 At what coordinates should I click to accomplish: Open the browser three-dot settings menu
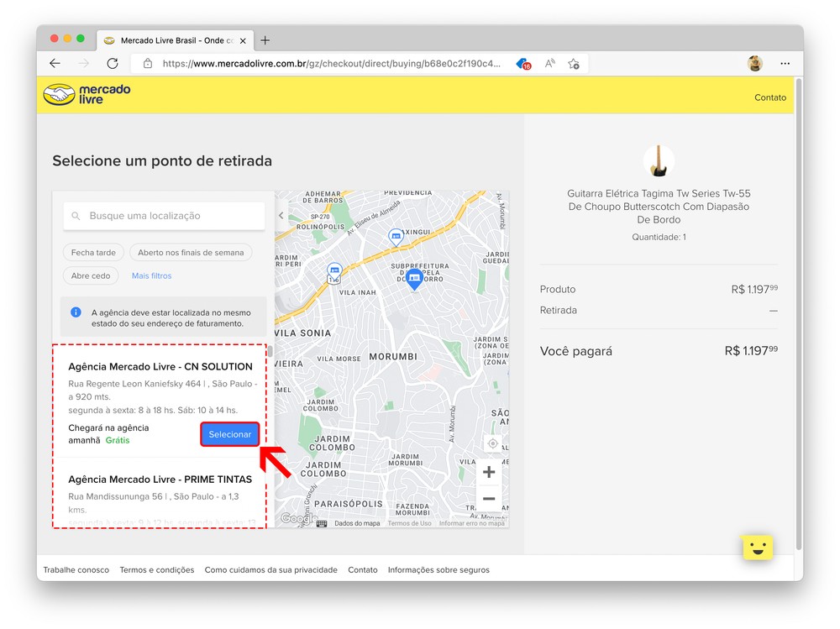pyautogui.click(x=785, y=63)
